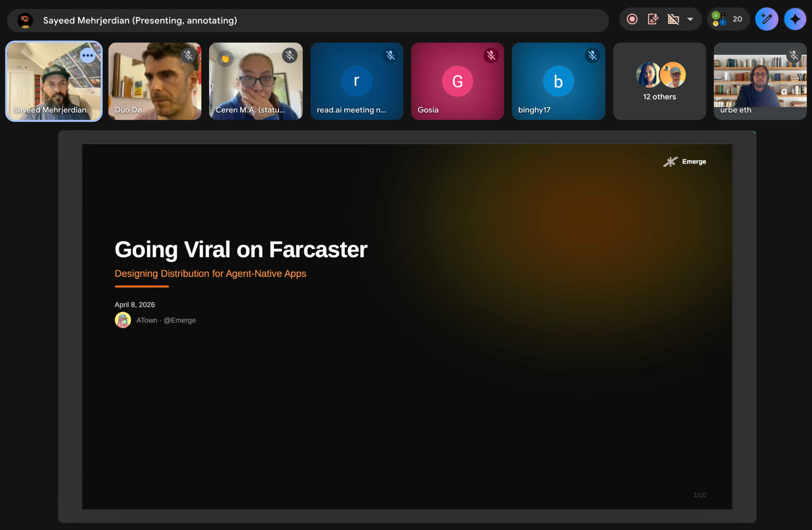Click the recording indicator icon
The image size is (812, 530).
pyautogui.click(x=632, y=19)
